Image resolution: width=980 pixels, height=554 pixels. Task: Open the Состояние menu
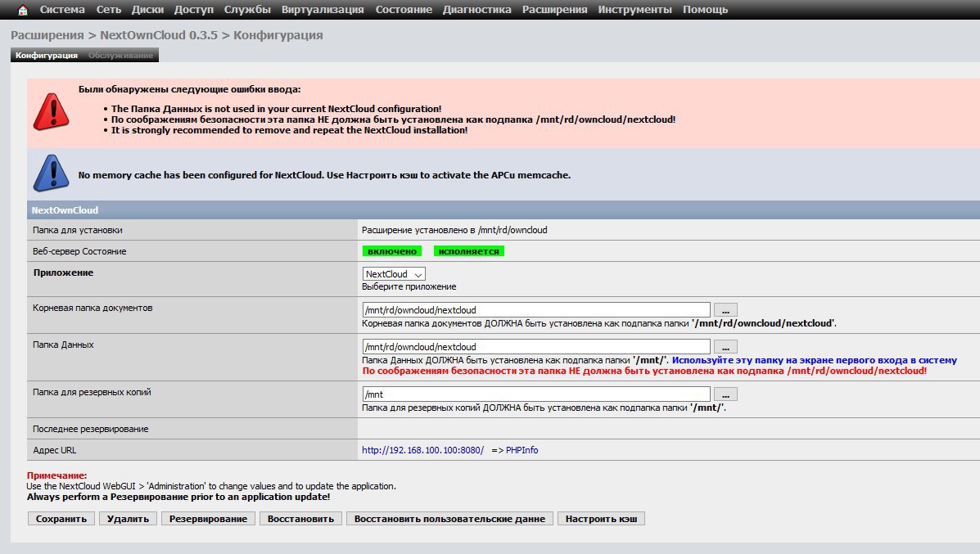click(404, 9)
